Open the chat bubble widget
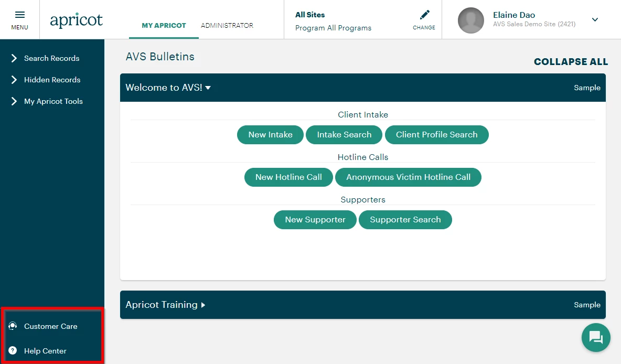Image resolution: width=621 pixels, height=364 pixels. (x=596, y=337)
